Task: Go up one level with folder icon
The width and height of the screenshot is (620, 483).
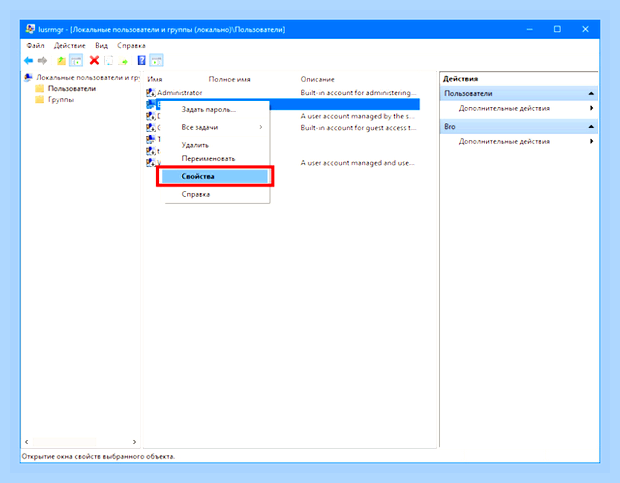Action: tap(61, 60)
